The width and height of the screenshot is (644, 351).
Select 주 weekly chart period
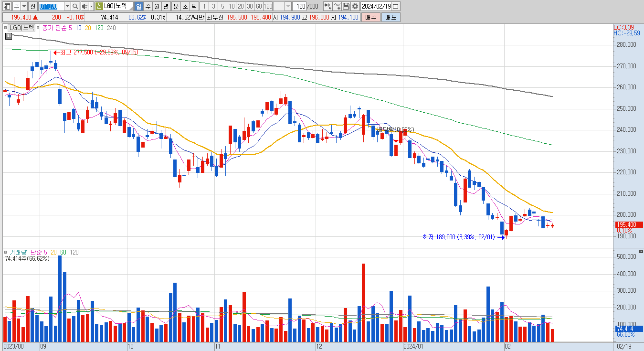148,6
